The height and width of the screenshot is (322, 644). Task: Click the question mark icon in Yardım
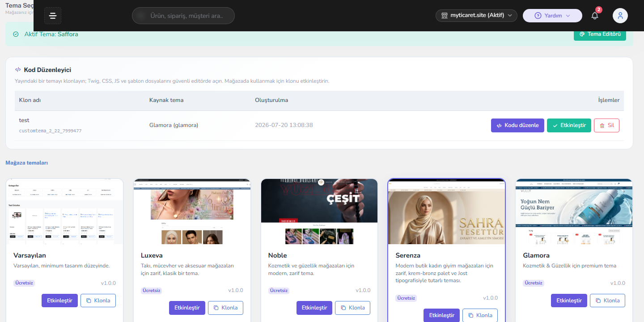538,16
